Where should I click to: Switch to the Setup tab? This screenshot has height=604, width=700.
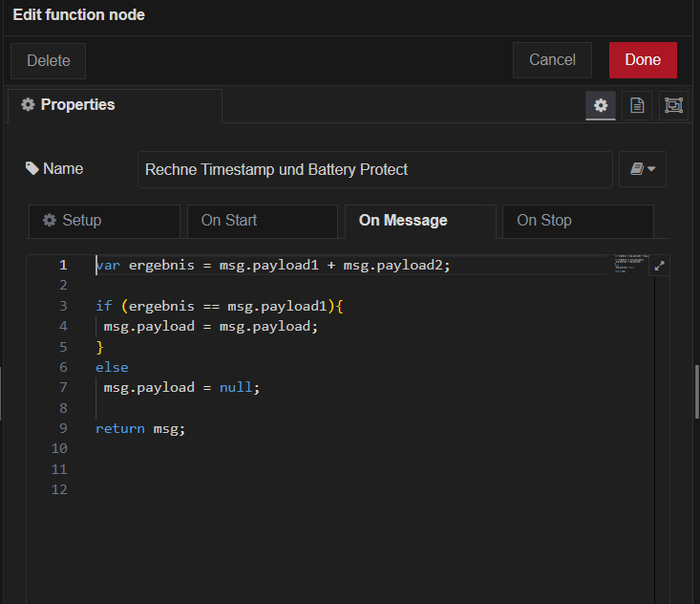click(x=104, y=221)
